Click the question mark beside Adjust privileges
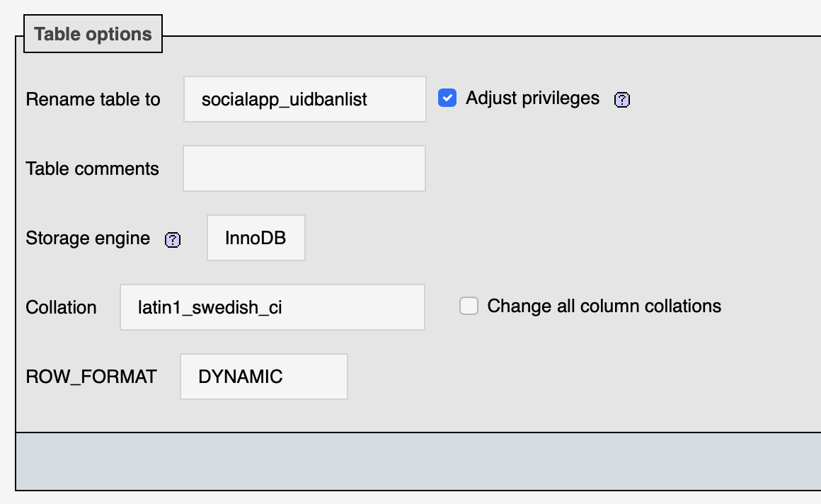This screenshot has height=504, width=821. pos(622,101)
